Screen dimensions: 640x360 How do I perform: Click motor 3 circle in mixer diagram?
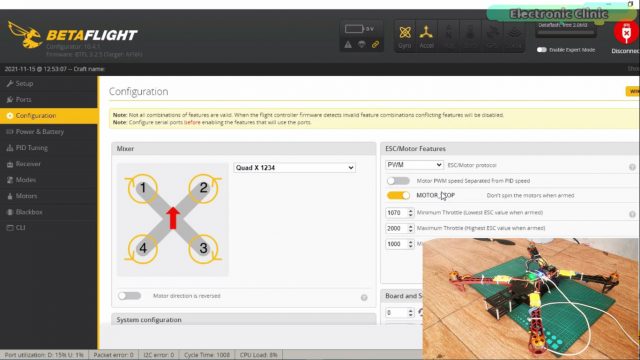[203, 248]
